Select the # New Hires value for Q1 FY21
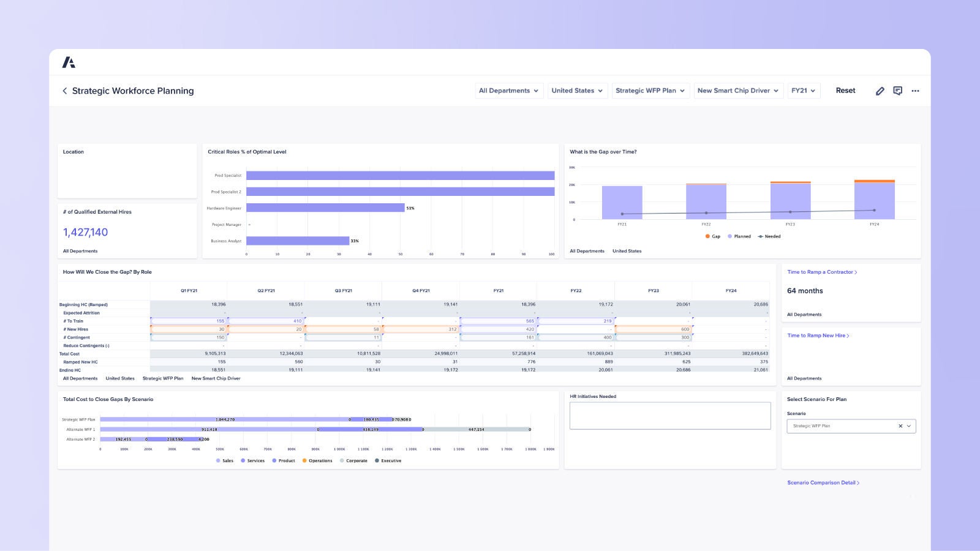Screen dimensions: 980x551 click(202, 329)
